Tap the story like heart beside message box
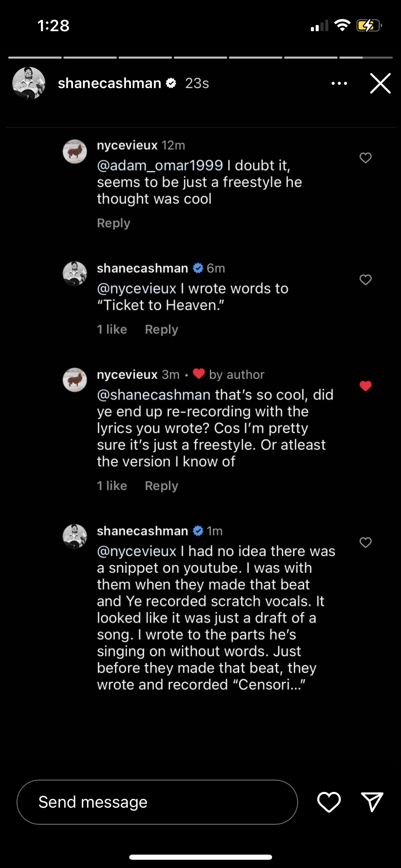 tap(329, 802)
